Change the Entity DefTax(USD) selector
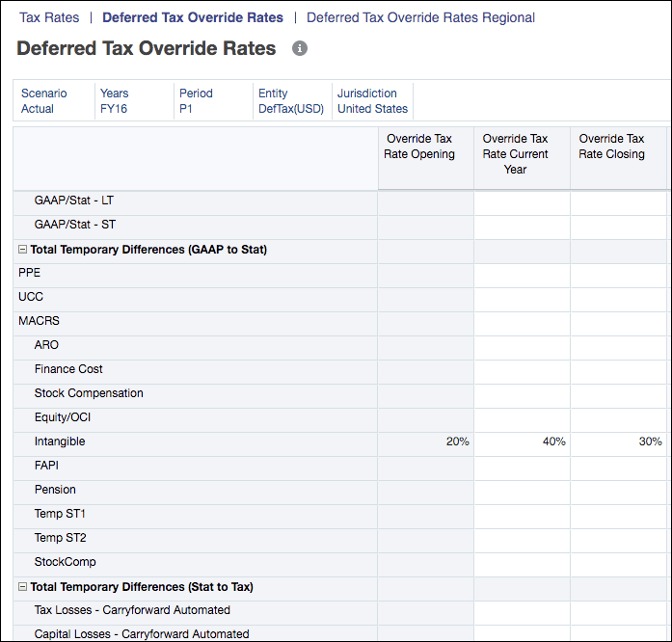This screenshot has height=642, width=672. 292,101
